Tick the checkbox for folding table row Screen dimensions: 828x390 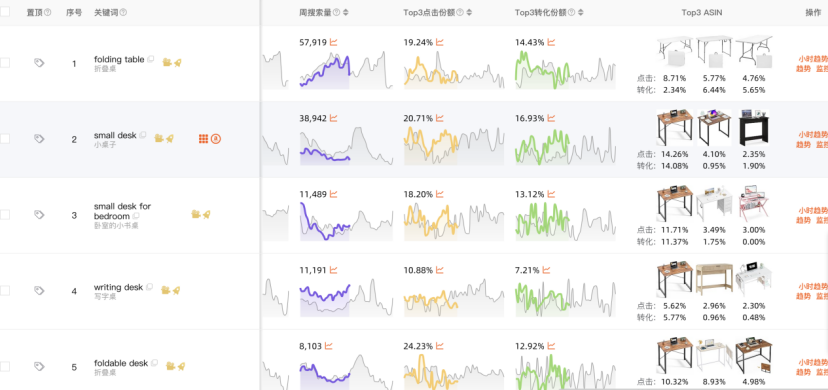tap(5, 63)
